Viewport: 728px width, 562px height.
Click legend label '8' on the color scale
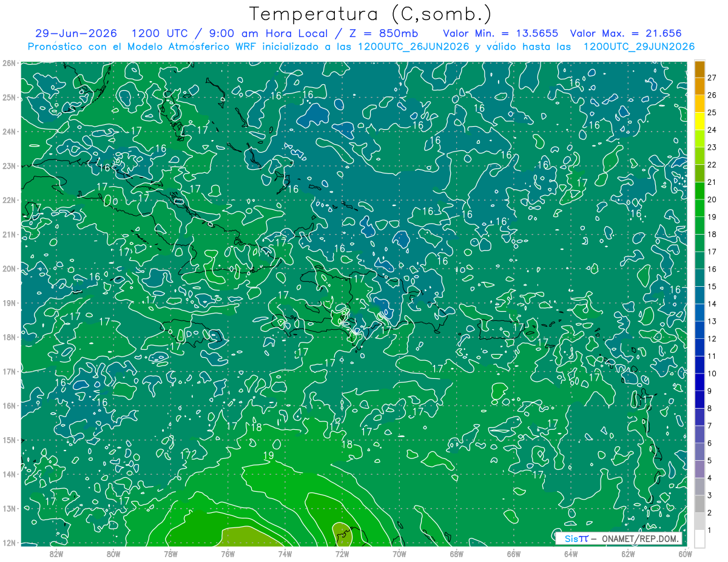click(x=710, y=409)
